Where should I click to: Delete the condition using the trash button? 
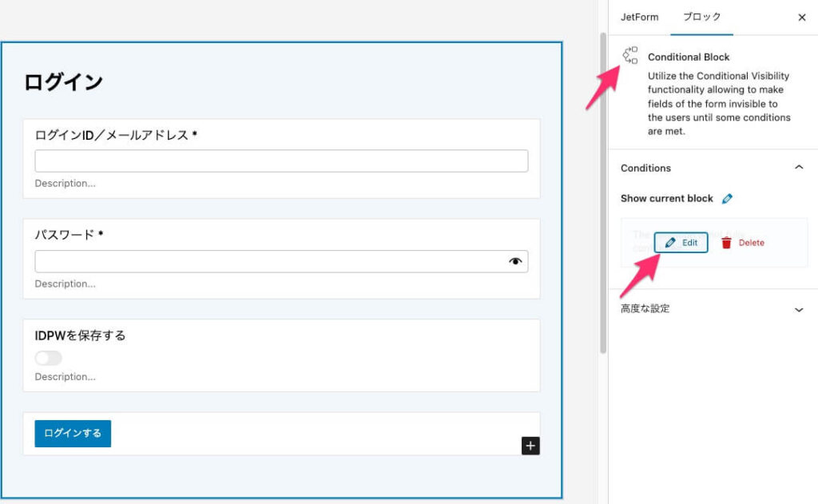click(742, 243)
